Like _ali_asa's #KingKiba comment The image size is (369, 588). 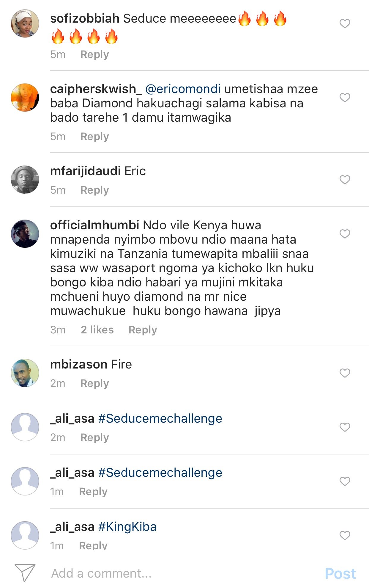(345, 535)
